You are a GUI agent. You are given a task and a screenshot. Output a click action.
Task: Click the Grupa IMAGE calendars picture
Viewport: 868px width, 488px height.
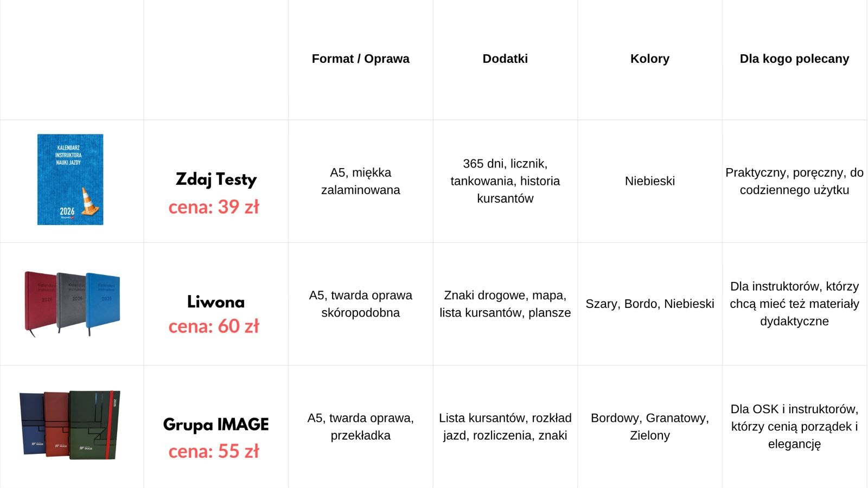pos(70,425)
